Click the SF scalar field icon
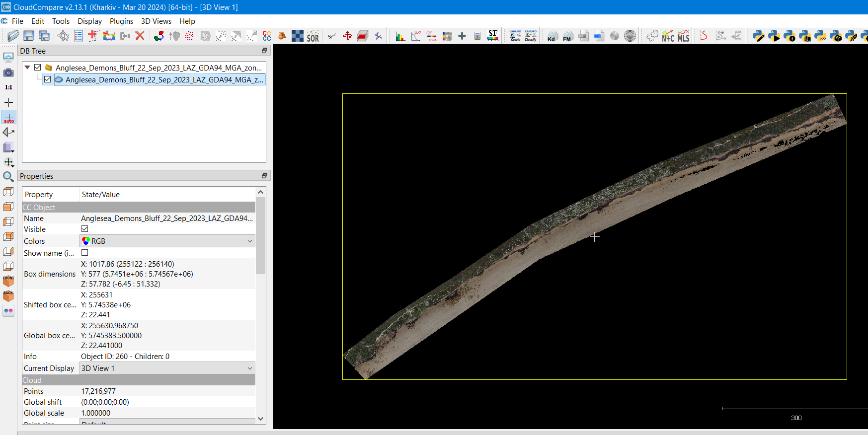This screenshot has height=435, width=868. [493, 36]
